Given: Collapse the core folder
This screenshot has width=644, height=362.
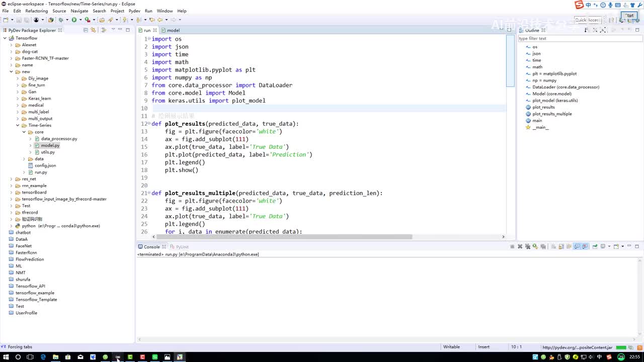Looking at the screenshot, I should pos(24,132).
